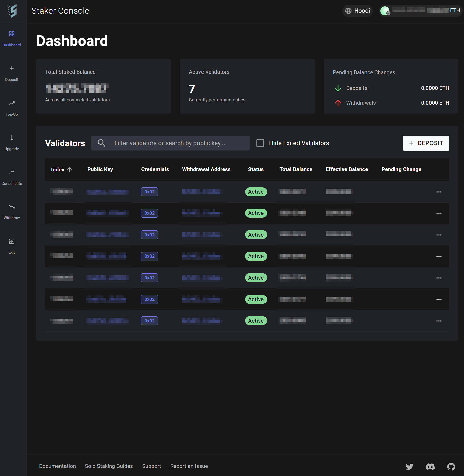Select the Exit sidebar icon
This screenshot has height=476, width=464.
(x=12, y=246)
